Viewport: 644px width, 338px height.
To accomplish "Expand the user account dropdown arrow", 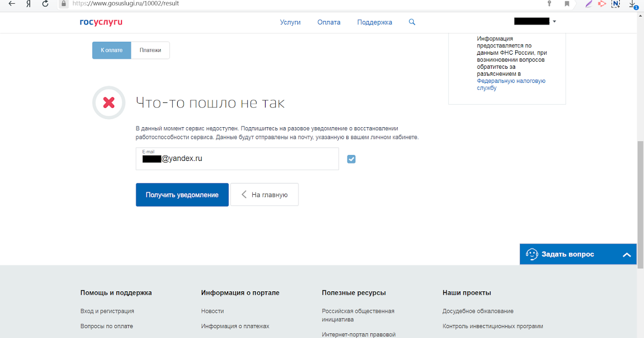I will (x=554, y=22).
